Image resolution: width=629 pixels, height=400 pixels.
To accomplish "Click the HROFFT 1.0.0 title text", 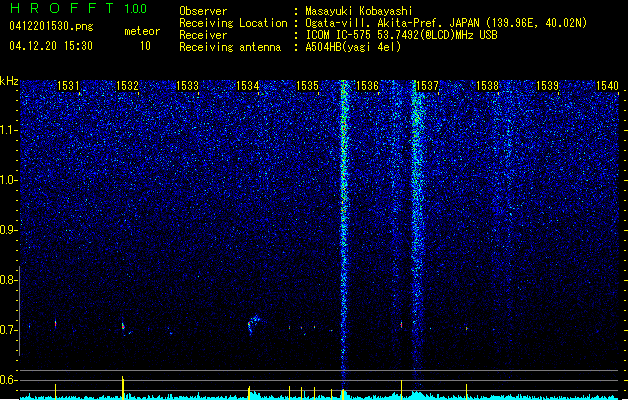I will (79, 8).
